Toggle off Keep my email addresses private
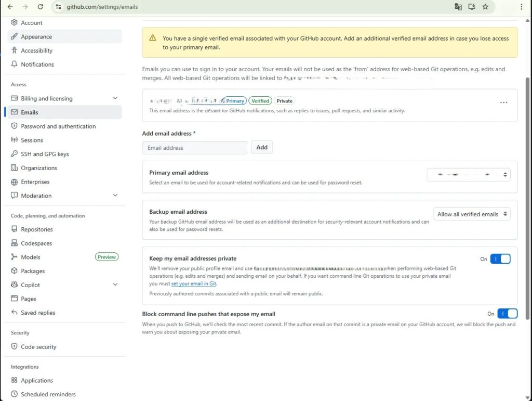Screen dimensions: 532x401 [x=500, y=259]
